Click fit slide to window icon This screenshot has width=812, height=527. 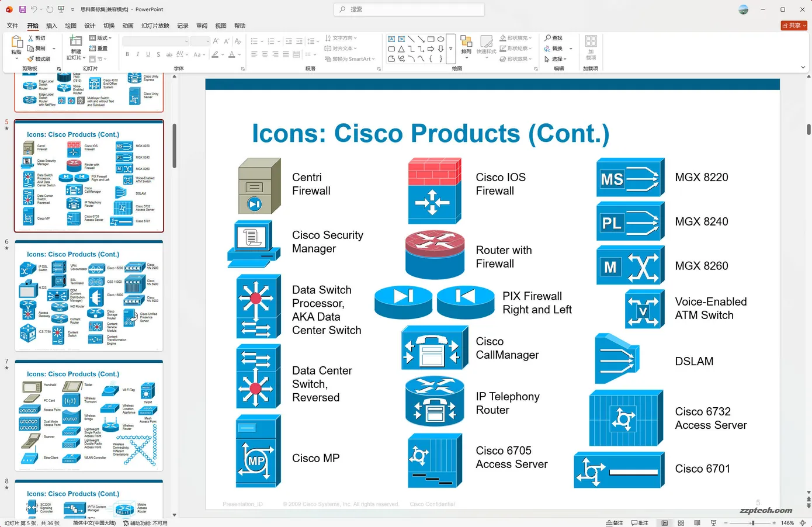(x=803, y=523)
